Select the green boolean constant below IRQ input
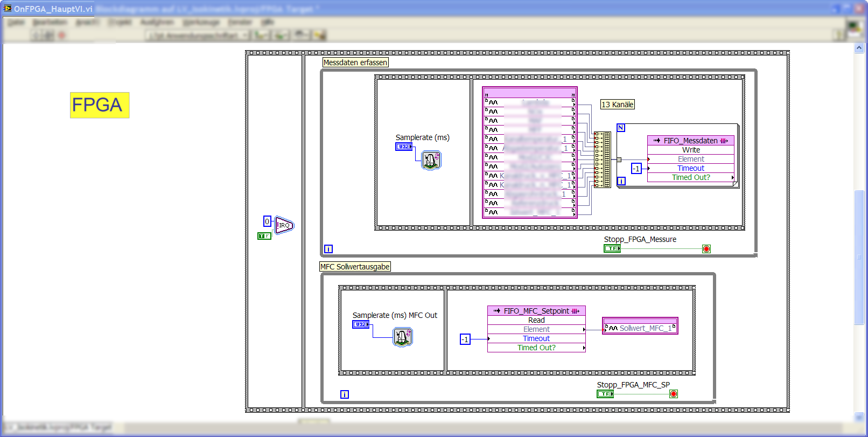The image size is (868, 437). [264, 236]
